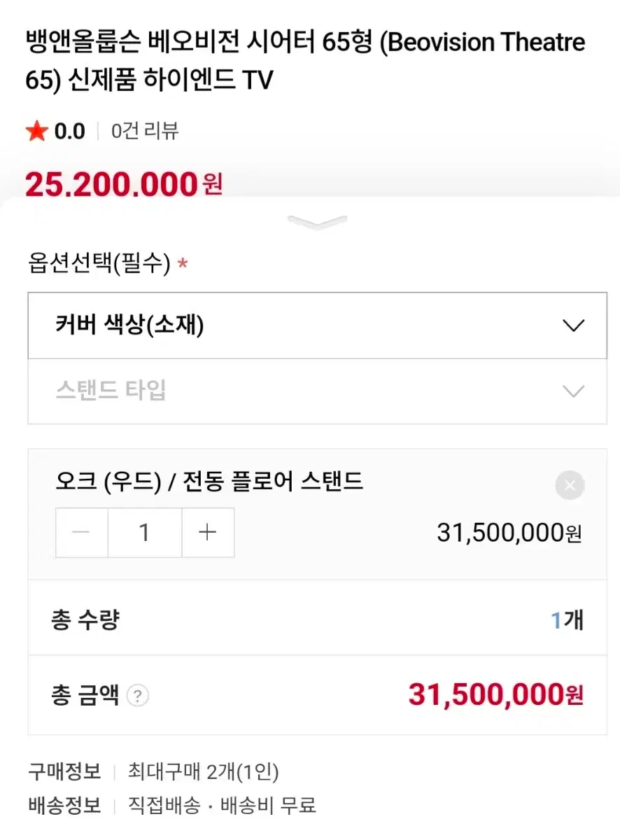Expand the 스탠드 타입 dropdown

[317, 391]
